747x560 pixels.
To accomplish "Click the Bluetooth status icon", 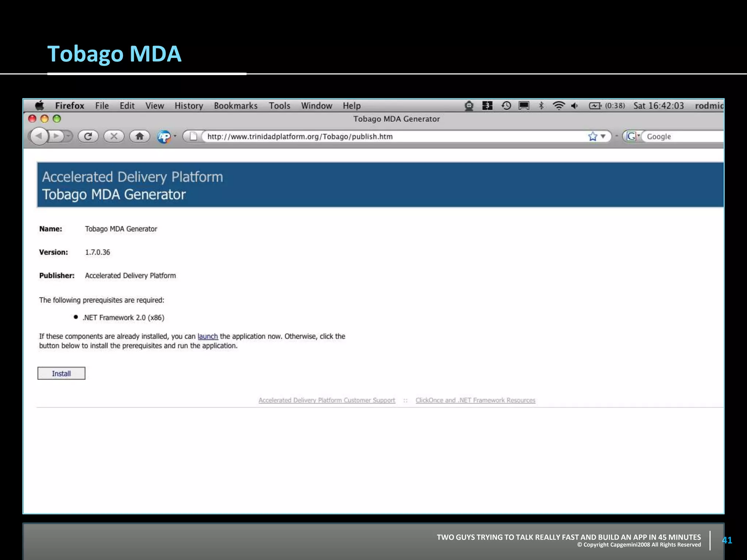I will 541,106.
